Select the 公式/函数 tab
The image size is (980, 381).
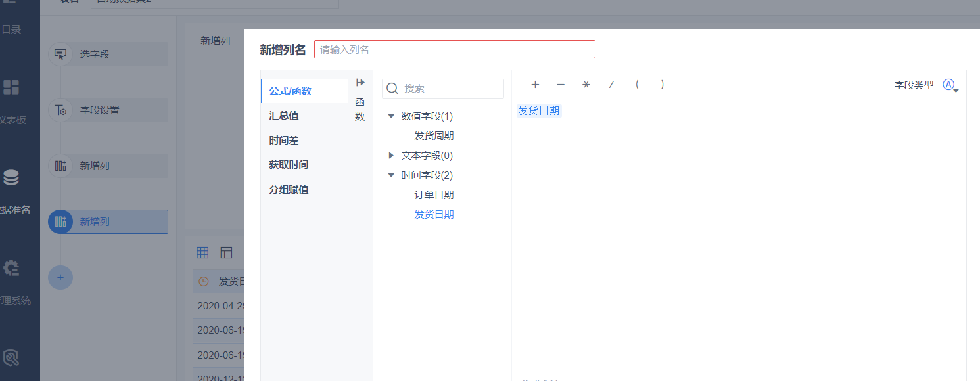click(x=304, y=91)
